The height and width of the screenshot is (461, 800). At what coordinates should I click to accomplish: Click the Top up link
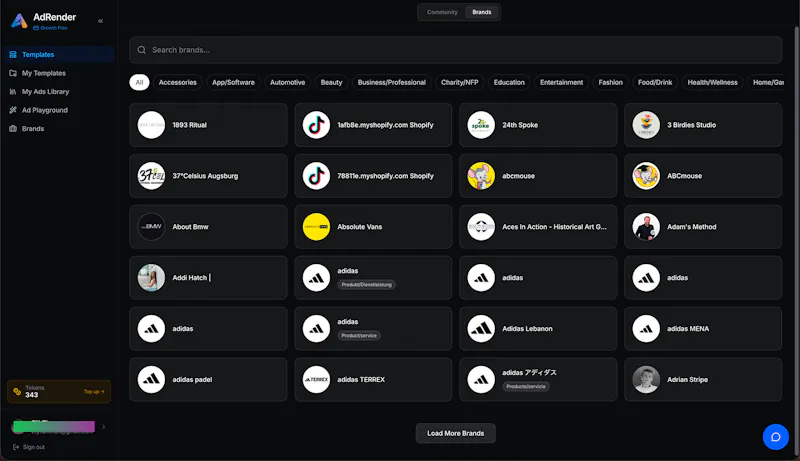(x=94, y=392)
